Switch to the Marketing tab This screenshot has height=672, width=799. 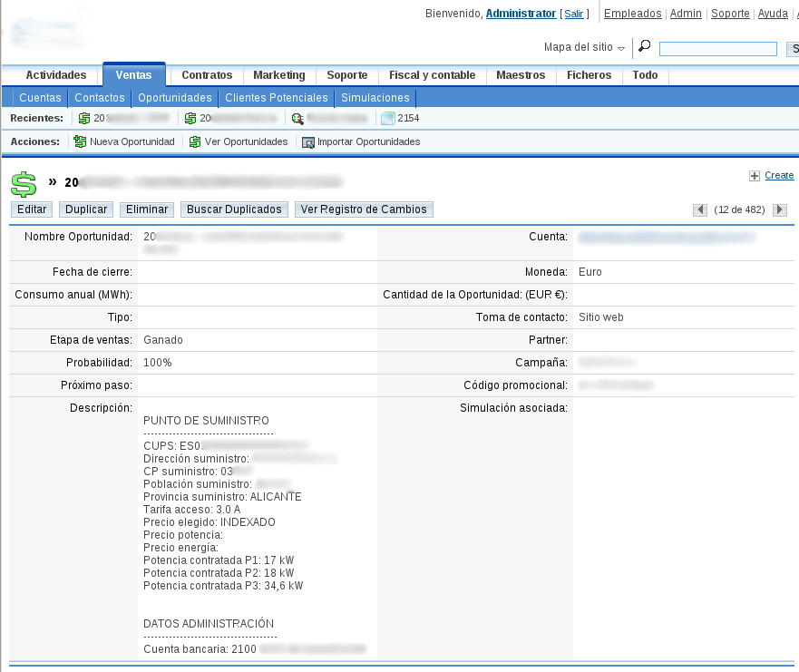pos(278,75)
